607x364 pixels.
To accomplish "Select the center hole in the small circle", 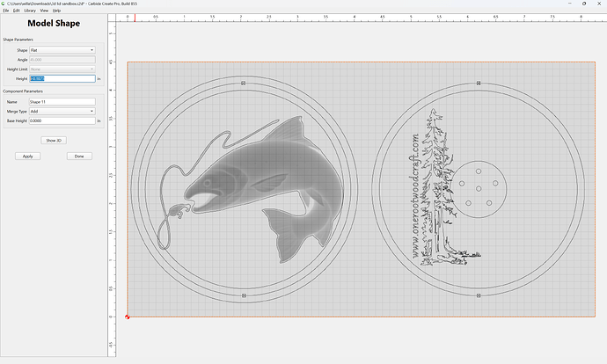I will point(479,189).
